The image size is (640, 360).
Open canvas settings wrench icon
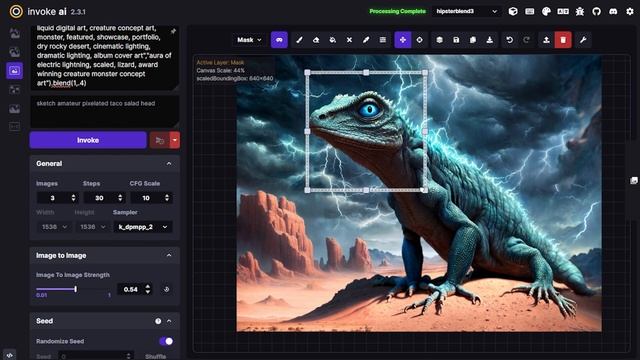tap(583, 40)
